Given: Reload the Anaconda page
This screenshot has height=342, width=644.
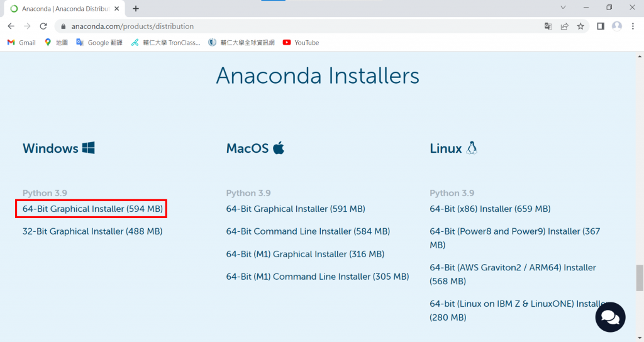Looking at the screenshot, I should [43, 26].
